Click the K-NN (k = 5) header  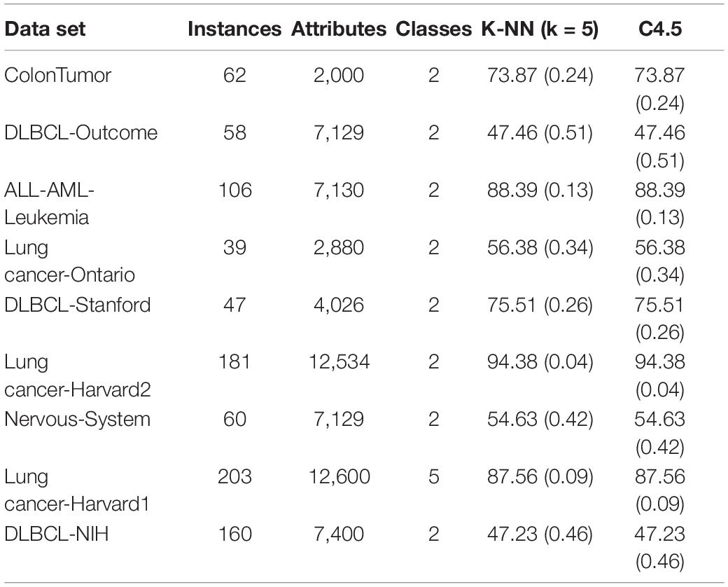tap(540, 29)
